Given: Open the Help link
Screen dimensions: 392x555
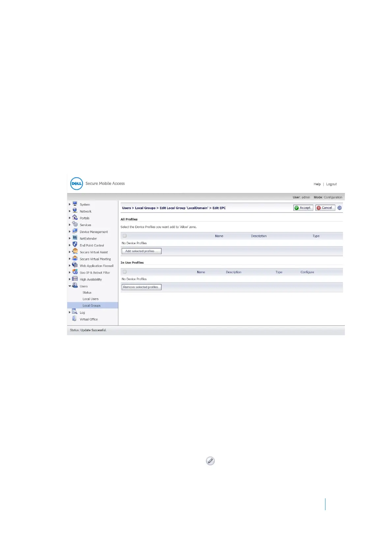Looking at the screenshot, I should pos(317,184).
